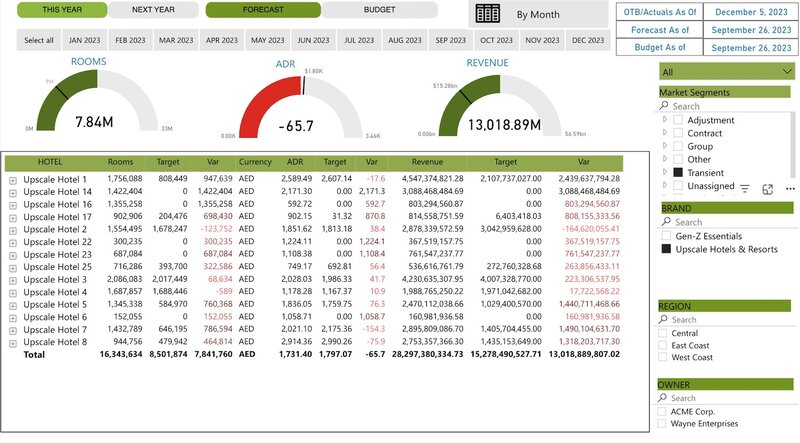This screenshot has height=443, width=800.
Task: Check the Other market segment
Action: pyautogui.click(x=678, y=159)
